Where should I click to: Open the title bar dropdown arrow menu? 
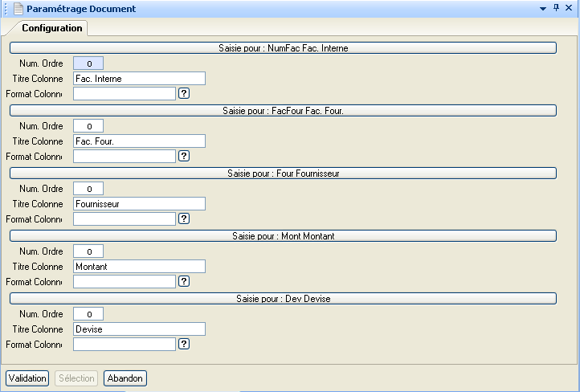(x=543, y=8)
